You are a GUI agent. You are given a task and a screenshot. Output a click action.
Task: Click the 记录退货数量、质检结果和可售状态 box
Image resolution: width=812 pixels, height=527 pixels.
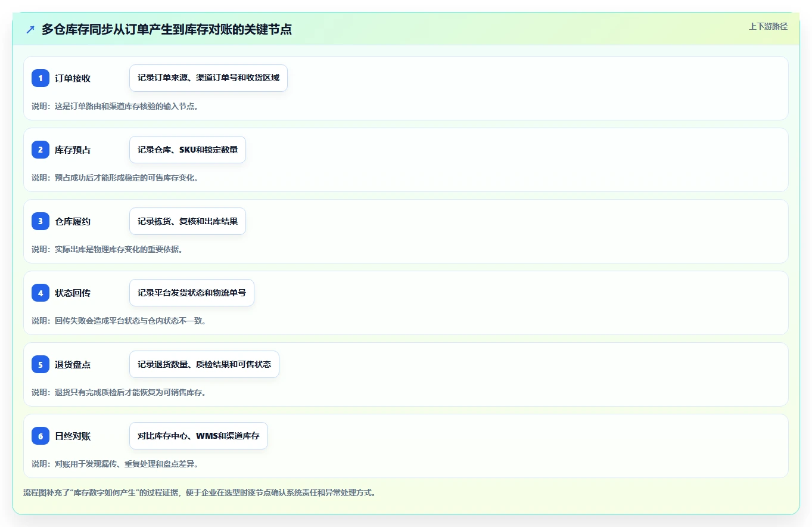point(204,364)
